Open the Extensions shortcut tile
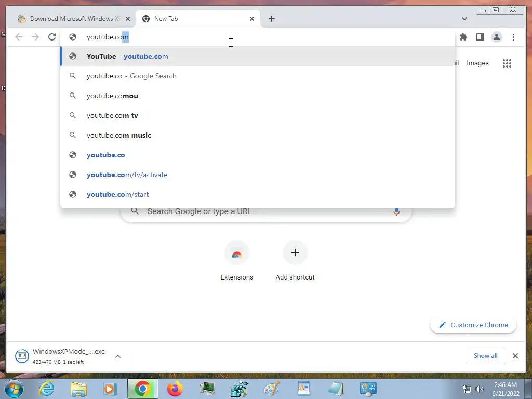532x399 pixels. (237, 261)
